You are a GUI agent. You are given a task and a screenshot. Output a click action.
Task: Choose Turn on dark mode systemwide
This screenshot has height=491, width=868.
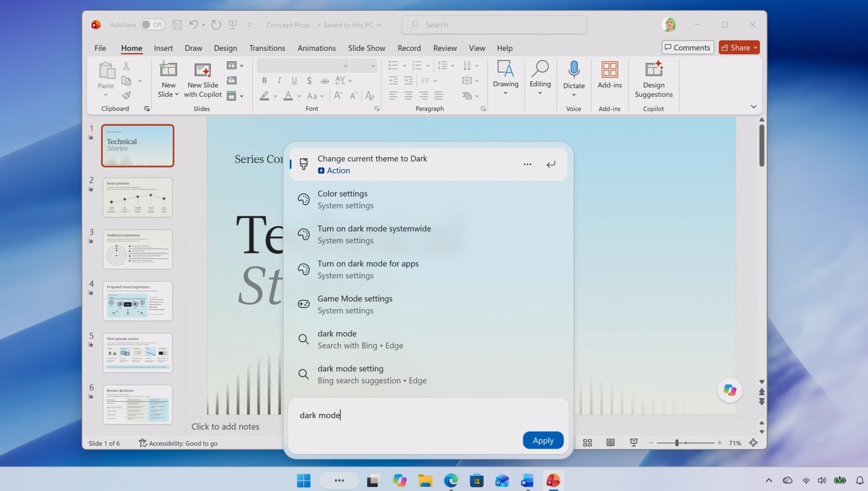(x=429, y=234)
